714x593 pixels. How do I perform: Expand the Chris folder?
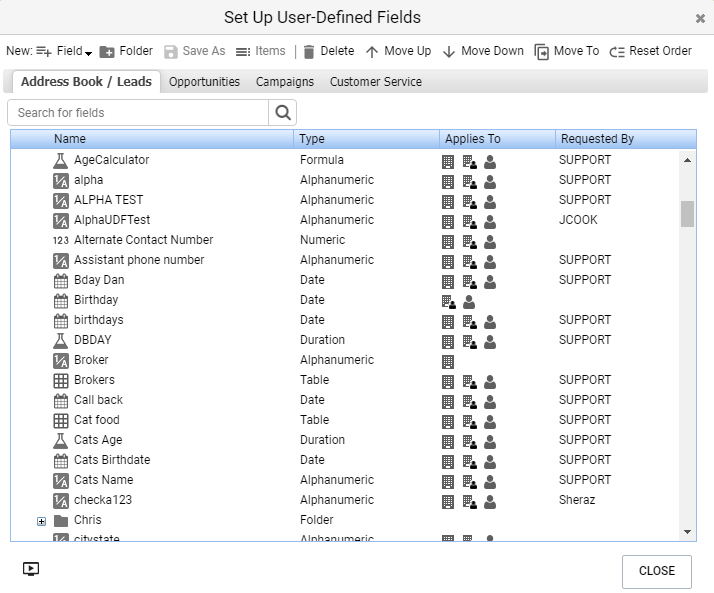tap(41, 521)
